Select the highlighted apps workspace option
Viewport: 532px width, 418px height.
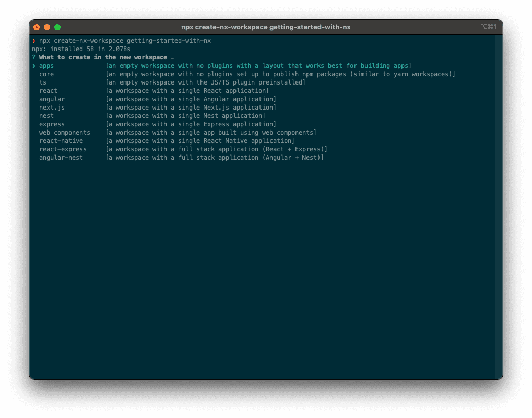click(46, 66)
